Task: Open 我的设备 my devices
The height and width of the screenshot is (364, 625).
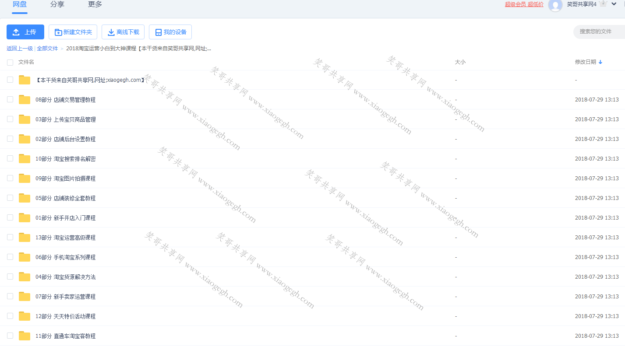Action: point(170,32)
